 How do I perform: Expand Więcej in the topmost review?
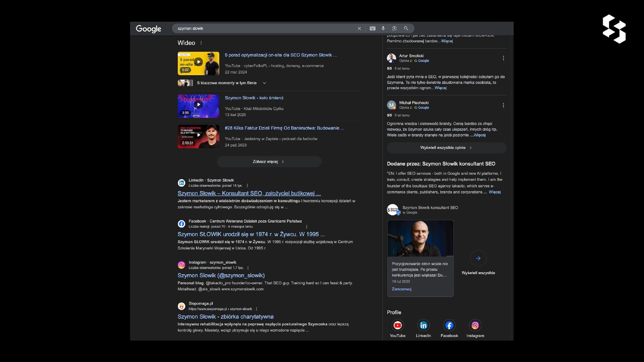coord(447,41)
